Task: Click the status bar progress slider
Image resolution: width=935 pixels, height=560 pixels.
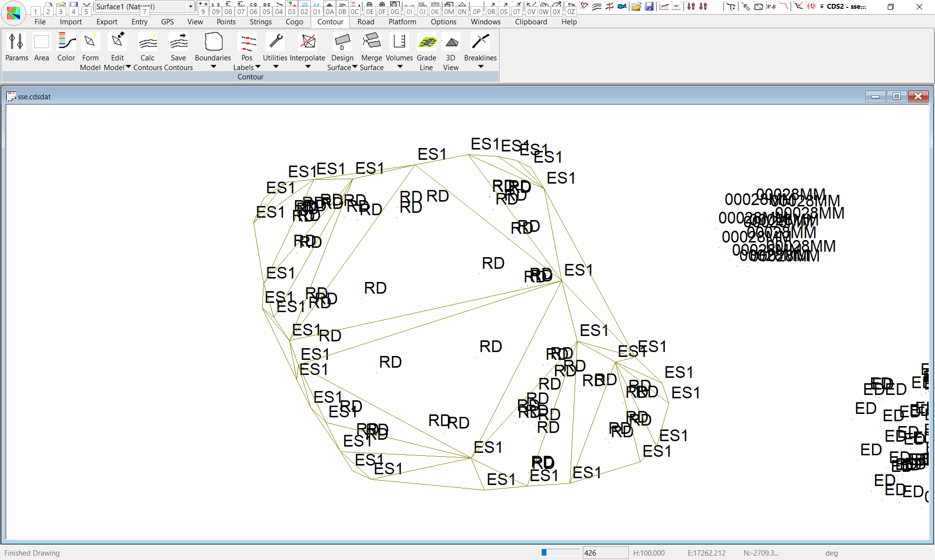Action: (560, 552)
